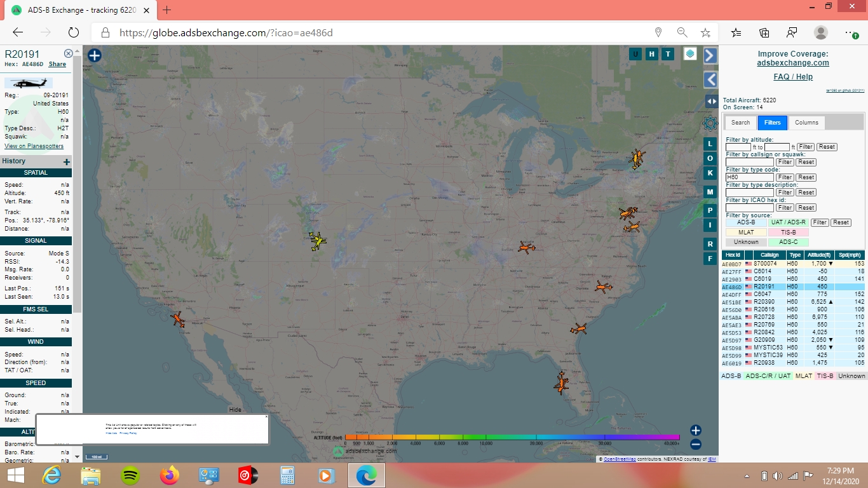Reload the page with refresh icon

(x=74, y=32)
